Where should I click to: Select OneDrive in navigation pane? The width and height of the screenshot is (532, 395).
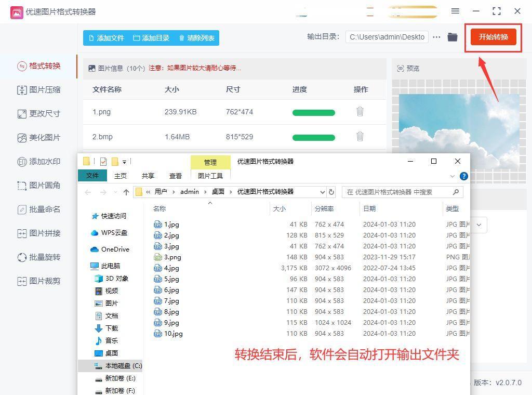pos(110,249)
